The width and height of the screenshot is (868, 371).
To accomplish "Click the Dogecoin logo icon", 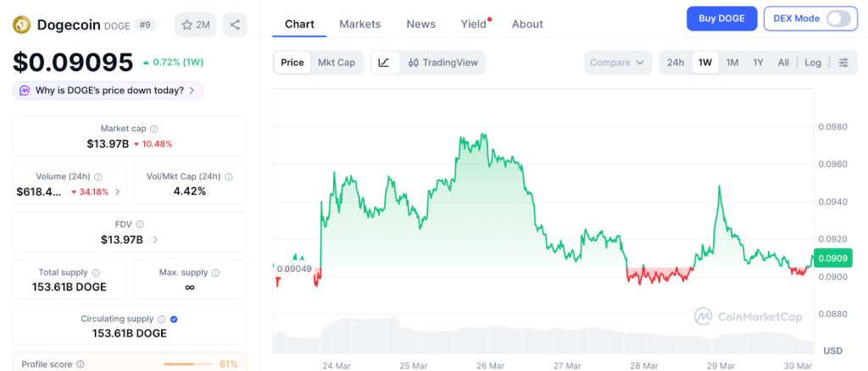I will click(22, 25).
